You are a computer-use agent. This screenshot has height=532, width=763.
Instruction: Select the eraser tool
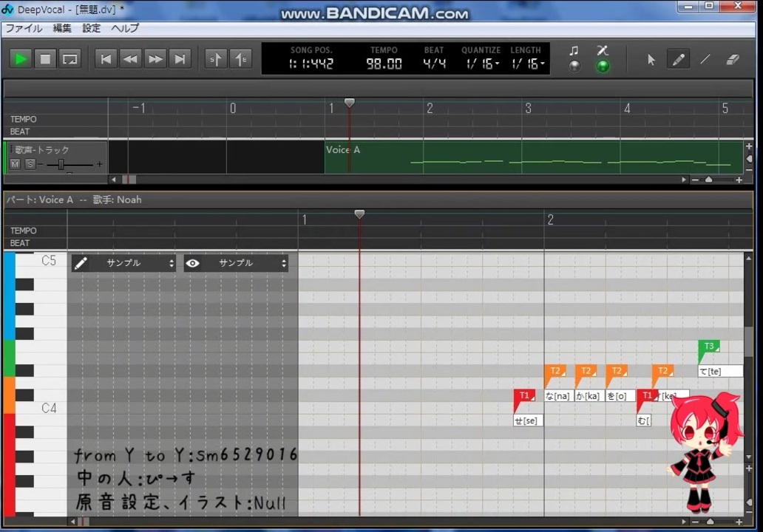(x=733, y=60)
